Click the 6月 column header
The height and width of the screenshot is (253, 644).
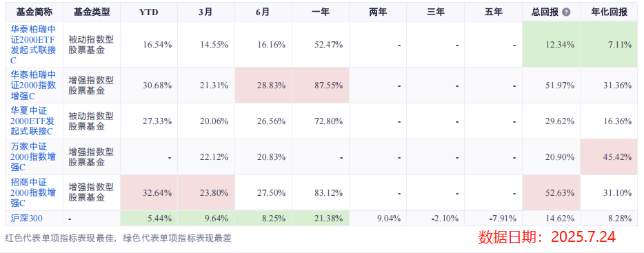[263, 12]
